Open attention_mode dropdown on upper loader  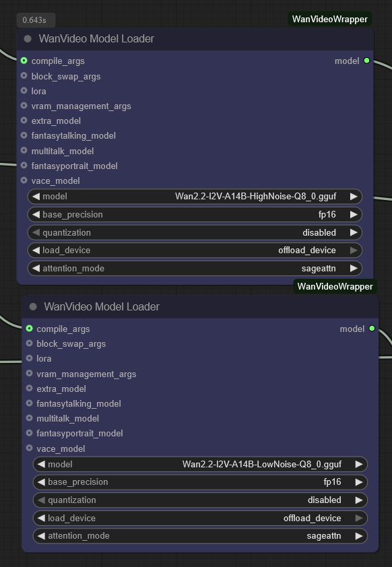pos(195,268)
